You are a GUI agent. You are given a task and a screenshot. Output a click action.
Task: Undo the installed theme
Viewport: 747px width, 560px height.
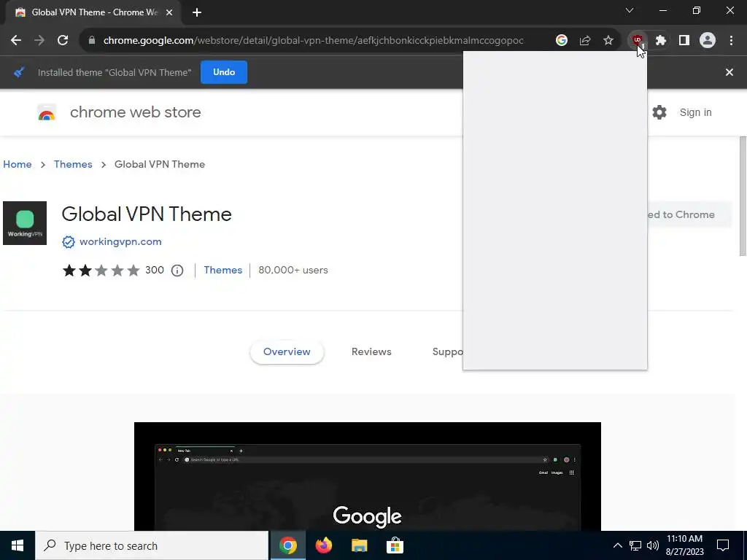click(x=224, y=72)
